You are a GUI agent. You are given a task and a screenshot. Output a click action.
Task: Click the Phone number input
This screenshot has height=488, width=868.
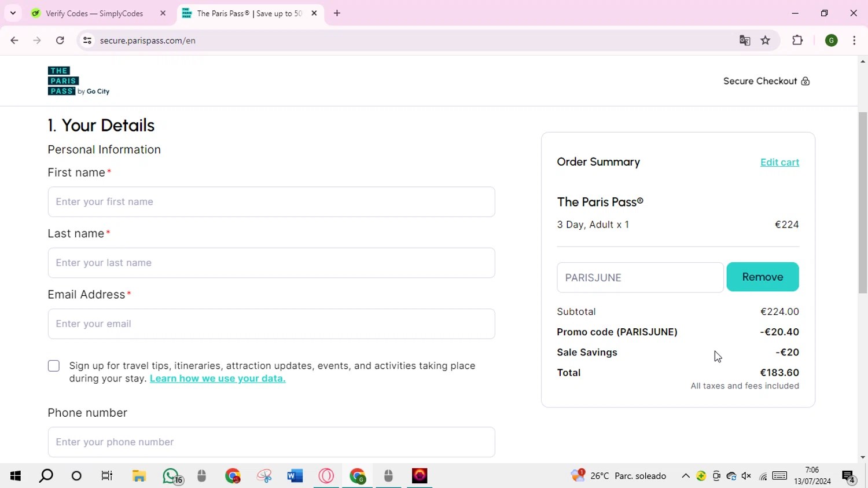[271, 442]
